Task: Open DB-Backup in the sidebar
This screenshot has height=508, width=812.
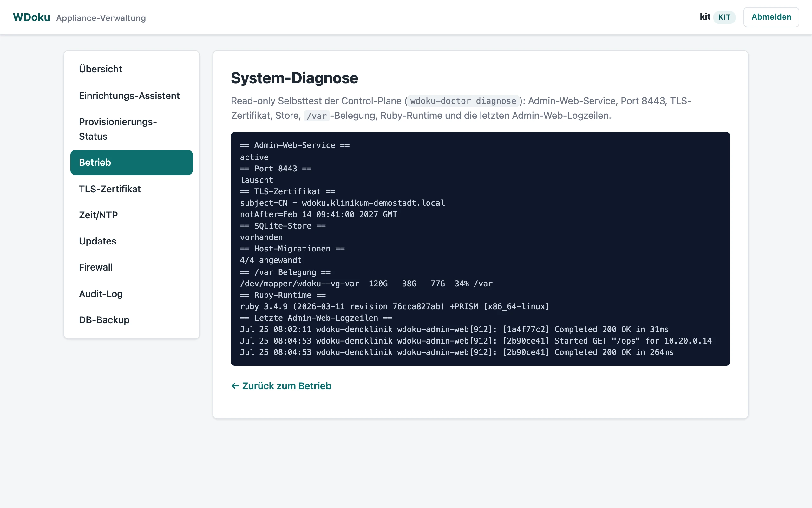Action: coord(132,320)
